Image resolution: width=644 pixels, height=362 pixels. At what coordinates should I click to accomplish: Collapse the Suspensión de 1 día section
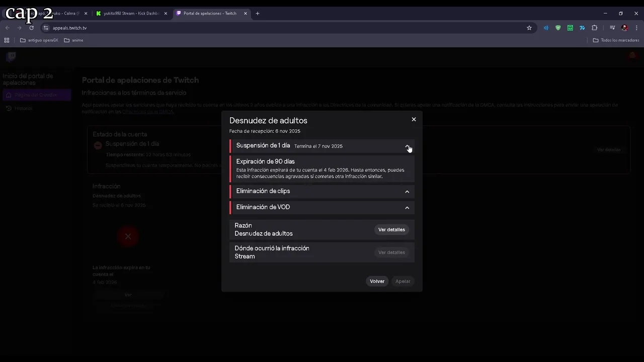click(x=407, y=146)
